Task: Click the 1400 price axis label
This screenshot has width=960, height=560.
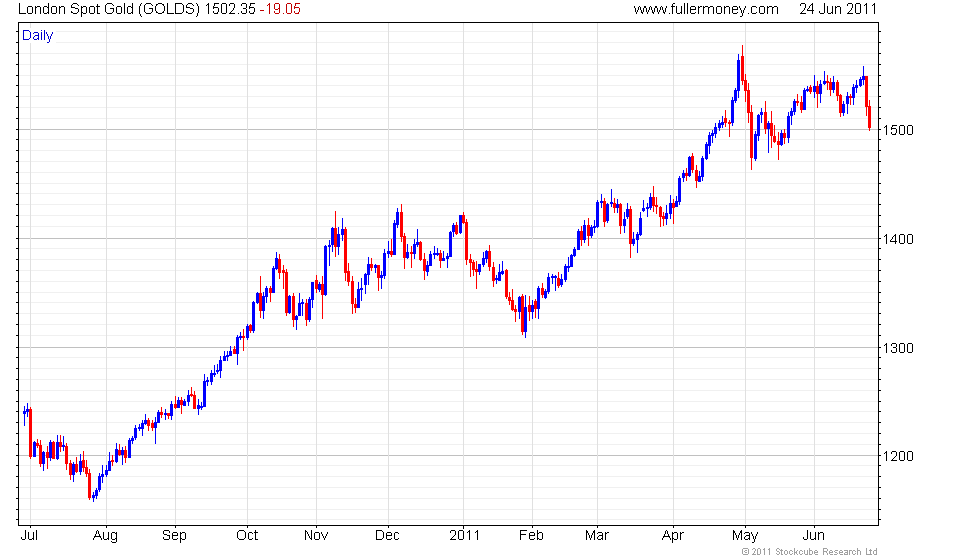Action: pos(898,239)
